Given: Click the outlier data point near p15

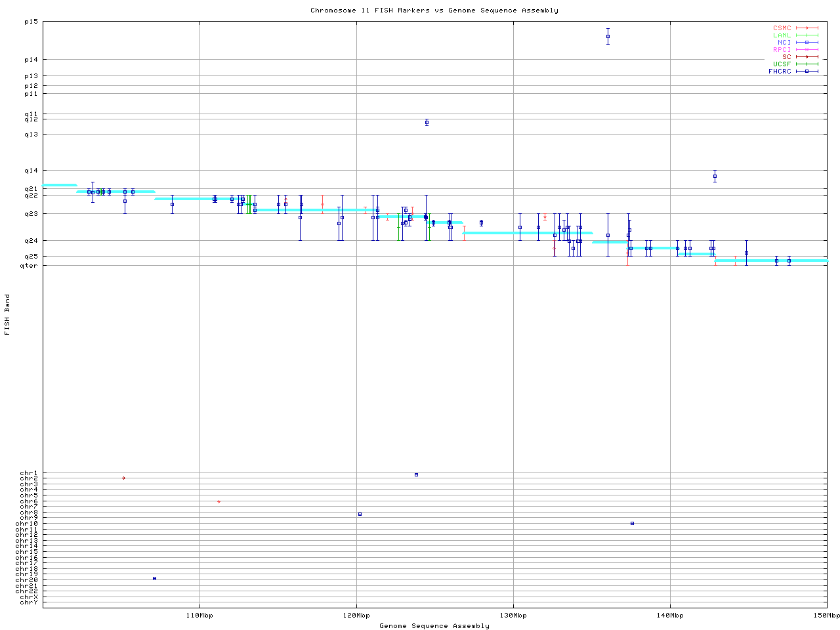Looking at the screenshot, I should point(608,37).
